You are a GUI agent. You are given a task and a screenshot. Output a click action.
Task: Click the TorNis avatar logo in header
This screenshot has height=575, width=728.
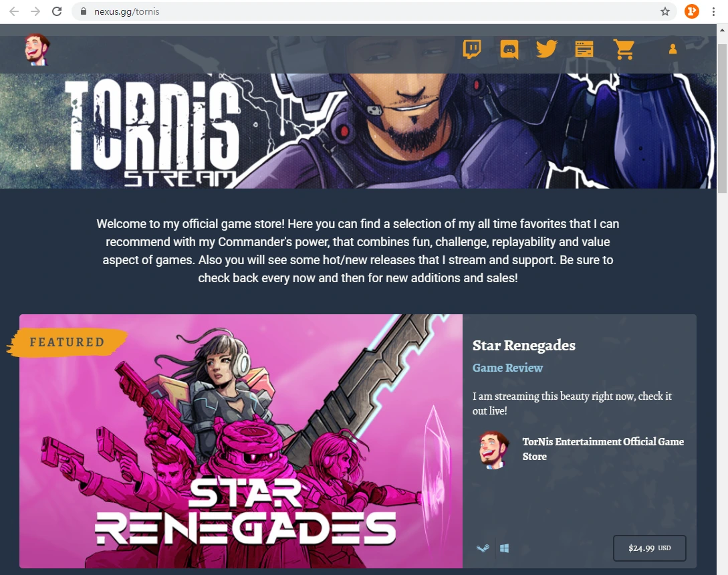37,49
